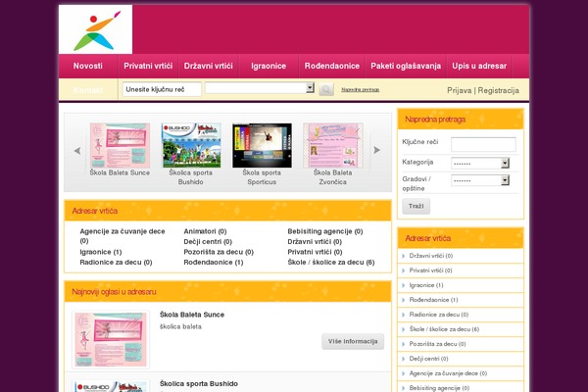Viewport: 588px width, 392px height.
Task: Click the Registracija link
Action: point(499,90)
